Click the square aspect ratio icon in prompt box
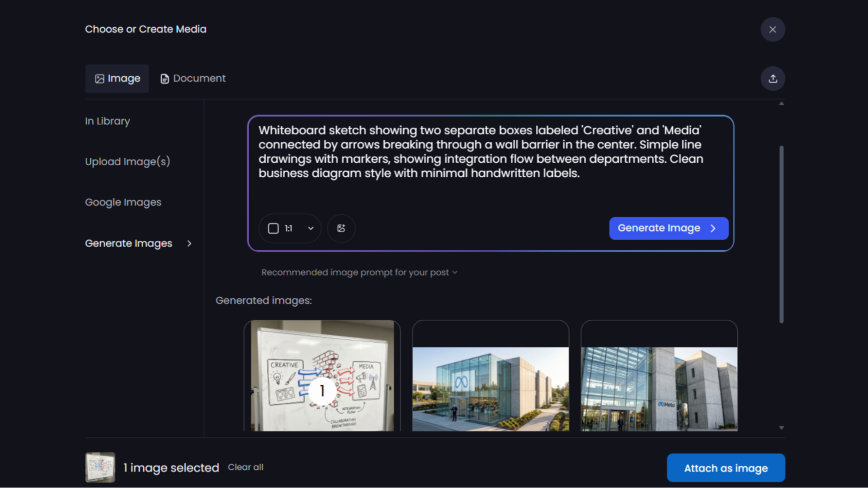 274,228
